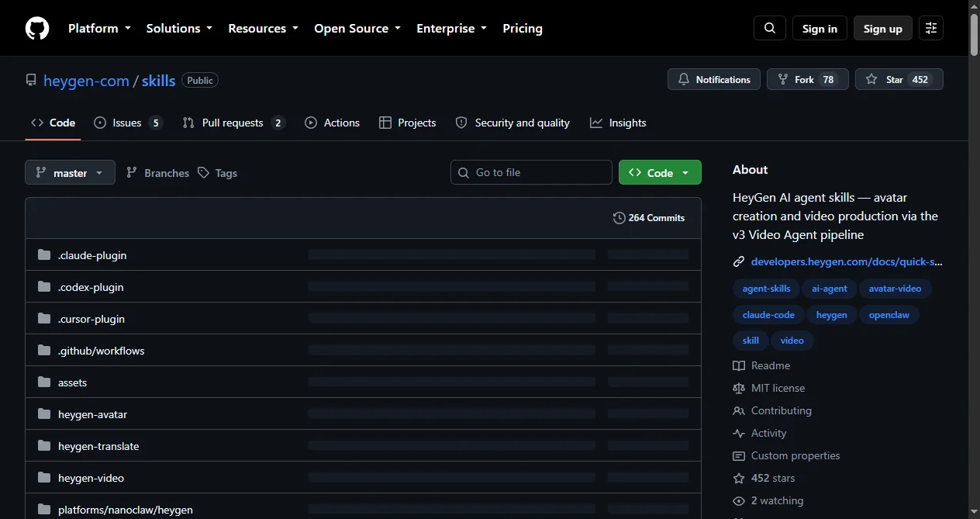The image size is (980, 519).
Task: View 264 Commits history
Action: tap(649, 218)
